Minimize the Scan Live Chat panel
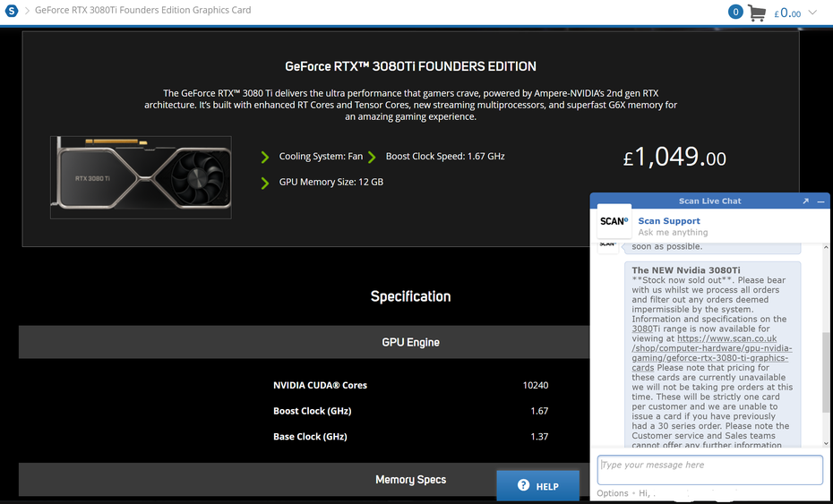This screenshot has width=833, height=504. pos(820,201)
